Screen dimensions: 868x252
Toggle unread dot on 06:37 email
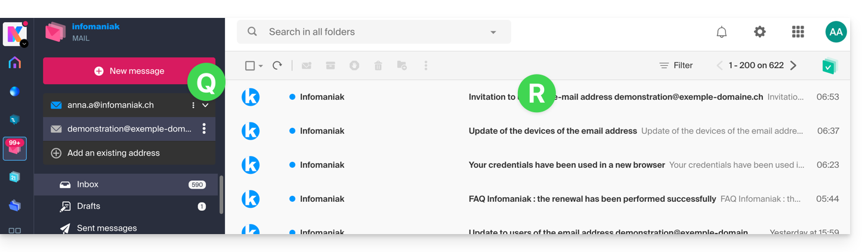click(x=292, y=131)
